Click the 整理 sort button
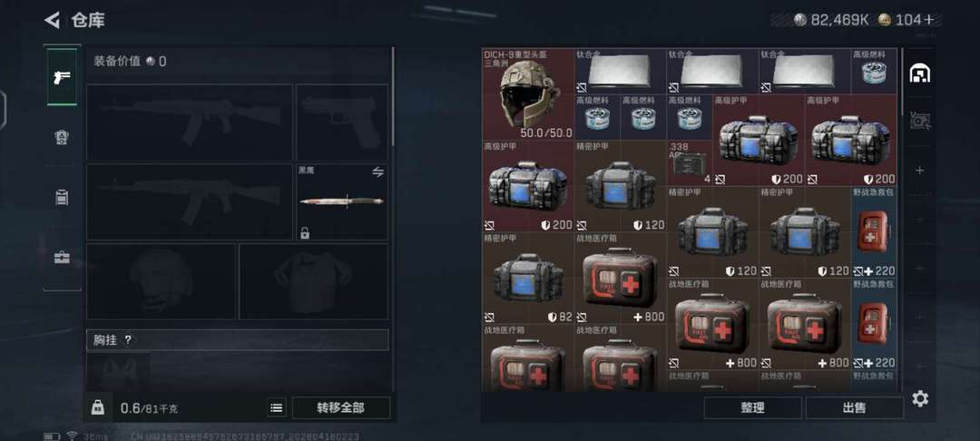The width and height of the screenshot is (980, 441). [752, 408]
